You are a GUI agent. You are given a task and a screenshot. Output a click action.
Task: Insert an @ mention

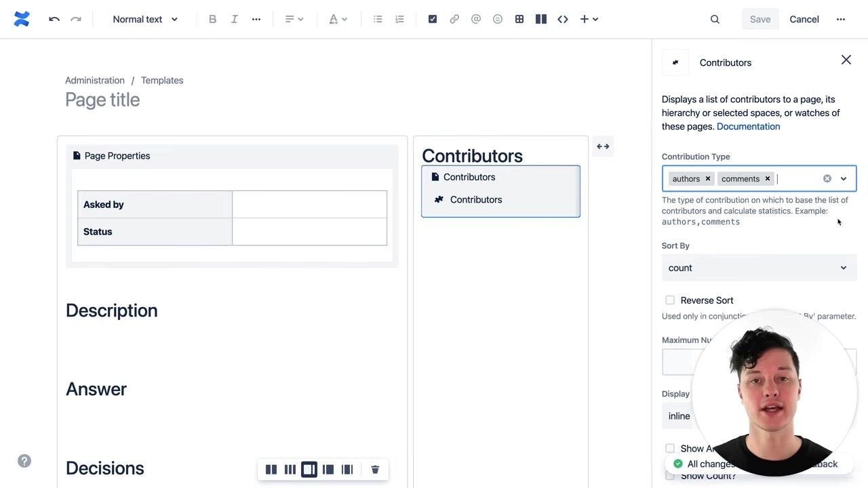point(476,19)
